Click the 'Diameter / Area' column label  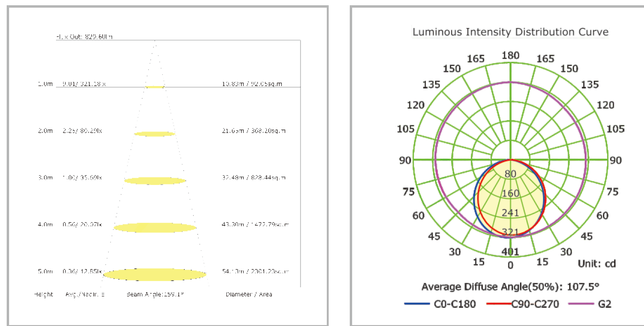pos(249,294)
